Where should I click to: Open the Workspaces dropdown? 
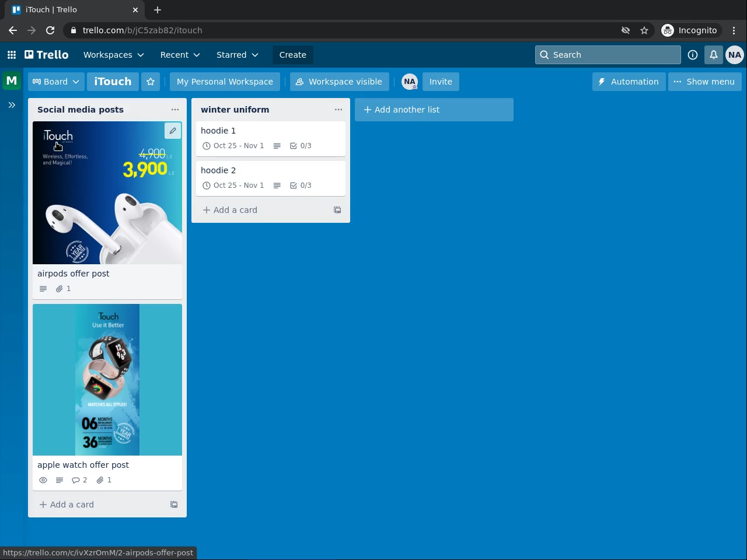114,55
